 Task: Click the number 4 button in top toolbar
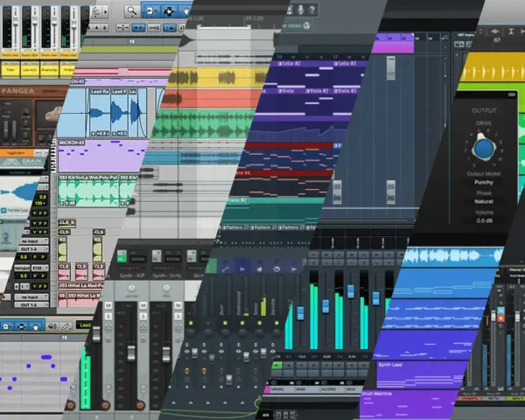(x=97, y=27)
